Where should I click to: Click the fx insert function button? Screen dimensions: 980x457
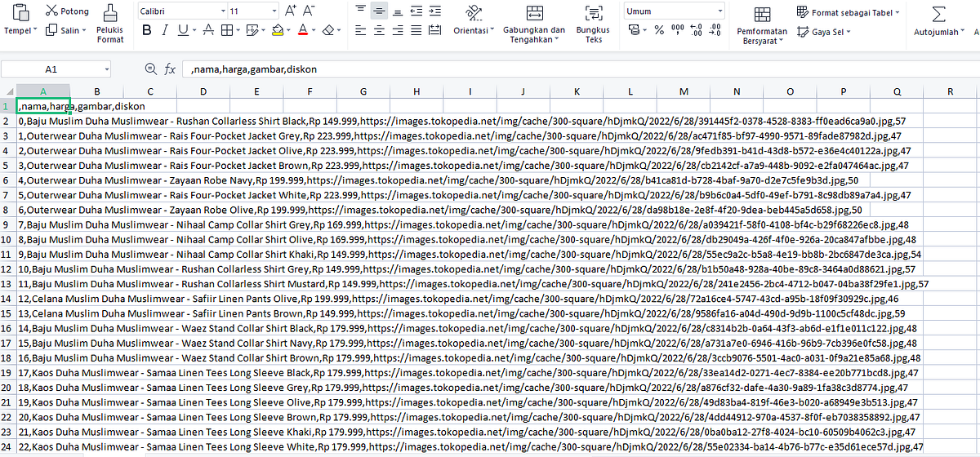(170, 69)
